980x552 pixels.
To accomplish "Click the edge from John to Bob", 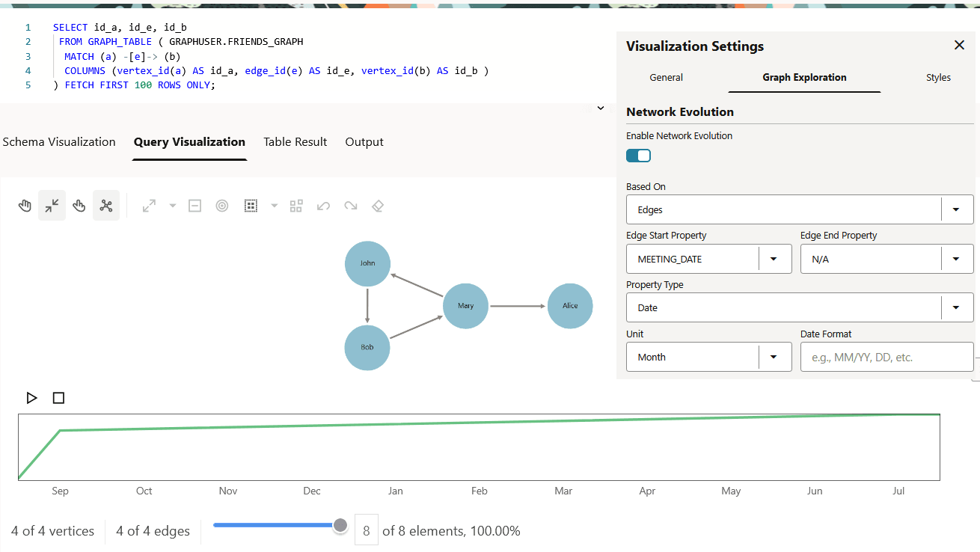I will (367, 305).
